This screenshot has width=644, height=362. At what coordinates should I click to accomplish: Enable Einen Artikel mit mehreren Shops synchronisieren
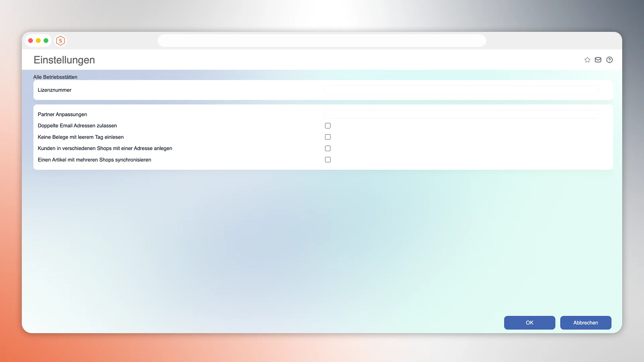[x=328, y=160]
